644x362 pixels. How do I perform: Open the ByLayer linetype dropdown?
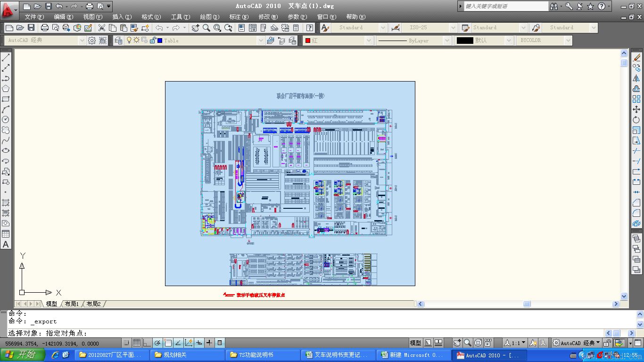tap(446, 41)
